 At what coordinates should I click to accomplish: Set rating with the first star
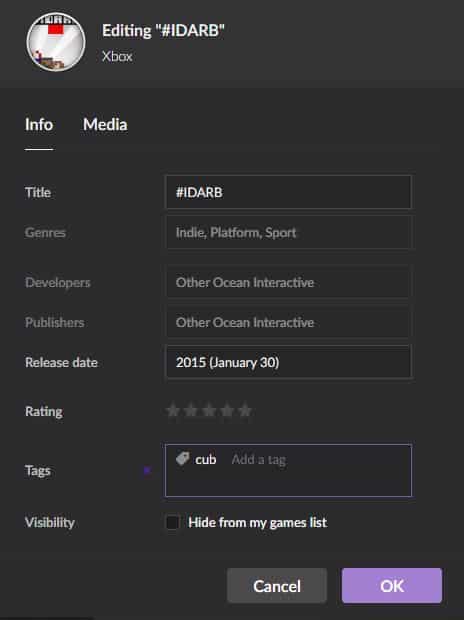coord(172,410)
